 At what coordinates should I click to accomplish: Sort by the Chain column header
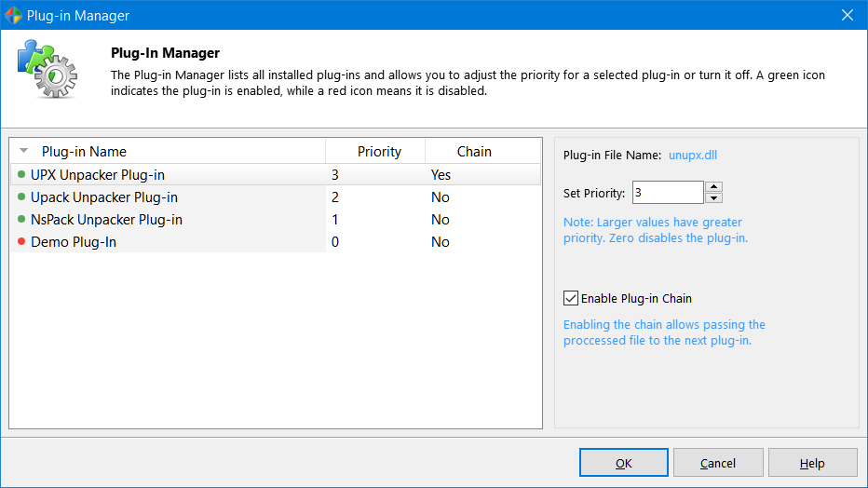click(482, 151)
